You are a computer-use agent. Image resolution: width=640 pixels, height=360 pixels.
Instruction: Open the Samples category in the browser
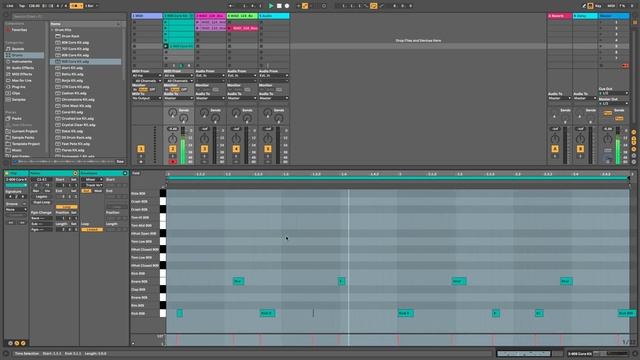[19, 99]
